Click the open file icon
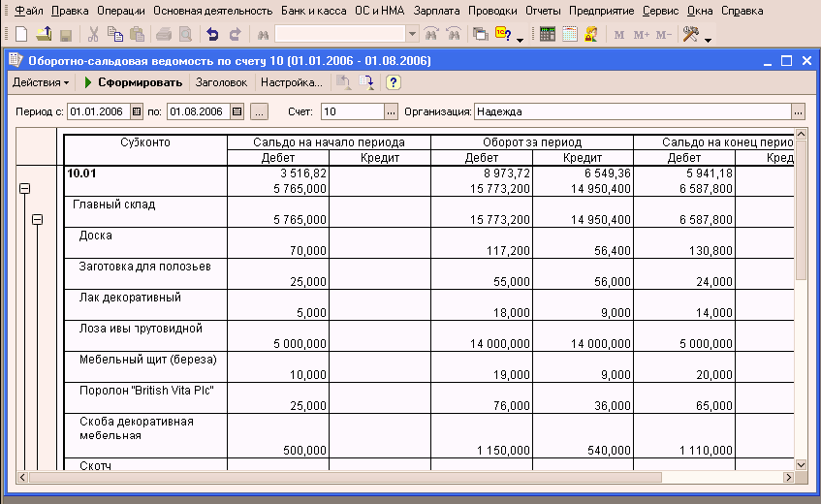821x504 pixels. click(x=44, y=35)
